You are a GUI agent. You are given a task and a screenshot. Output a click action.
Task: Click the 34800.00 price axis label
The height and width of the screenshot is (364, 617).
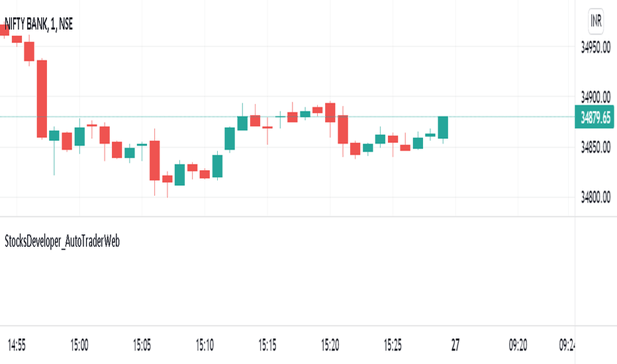click(x=596, y=197)
